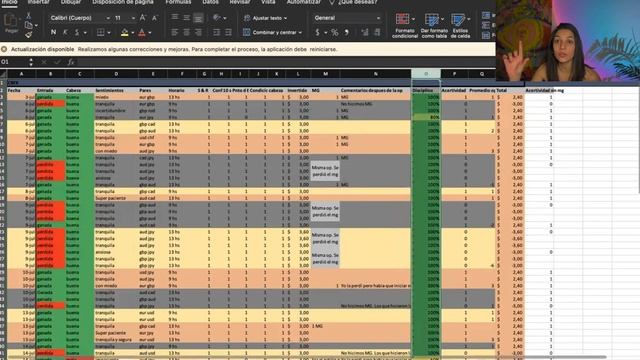Screen dimensions: 640x360
Task: Click the Pegar paste button
Action: (11, 24)
